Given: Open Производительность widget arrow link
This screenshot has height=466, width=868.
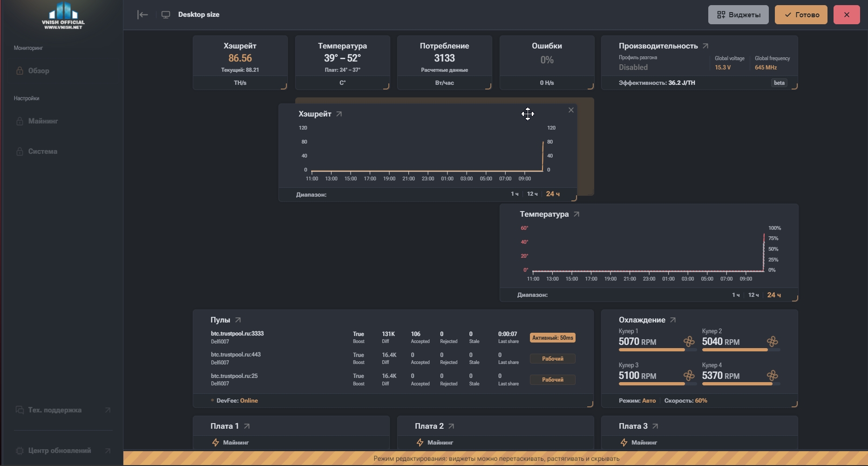Looking at the screenshot, I should pyautogui.click(x=705, y=46).
